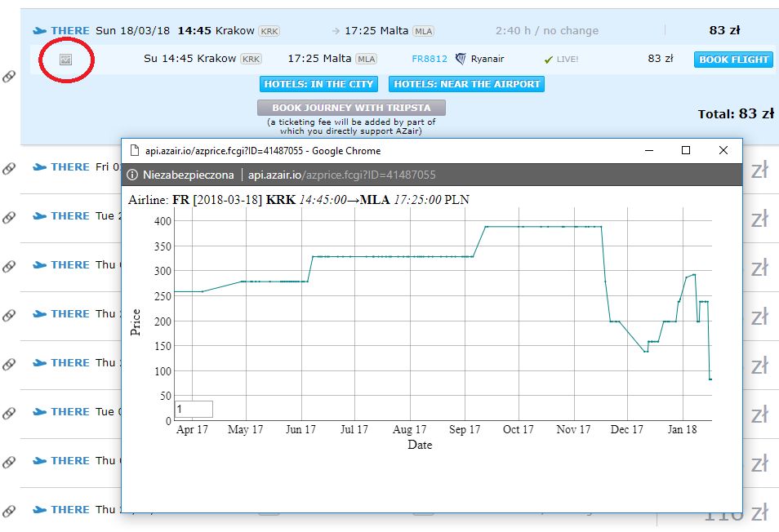Screen dimensions: 779x532
Task: Open HOTELS: NEAR THE AIRPORT
Action: coord(466,84)
